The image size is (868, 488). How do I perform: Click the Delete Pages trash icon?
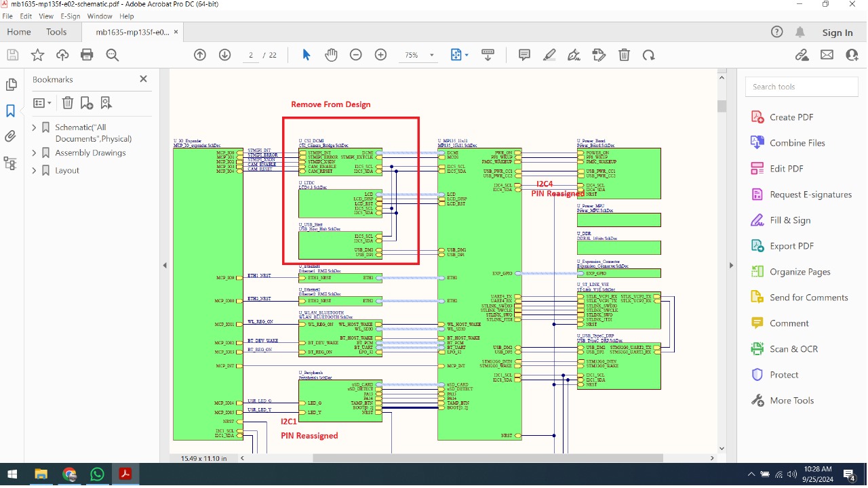point(624,55)
